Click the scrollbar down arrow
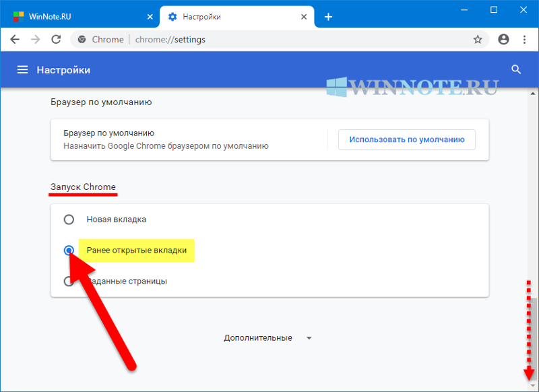 click(533, 385)
